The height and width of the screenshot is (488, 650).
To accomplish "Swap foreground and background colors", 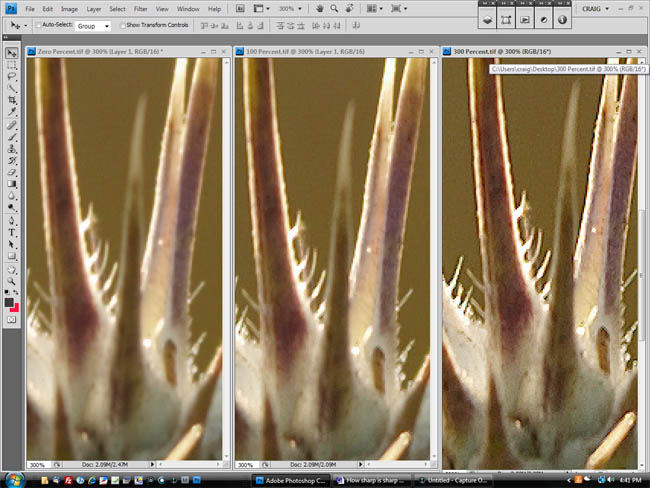I will pyautogui.click(x=16, y=292).
